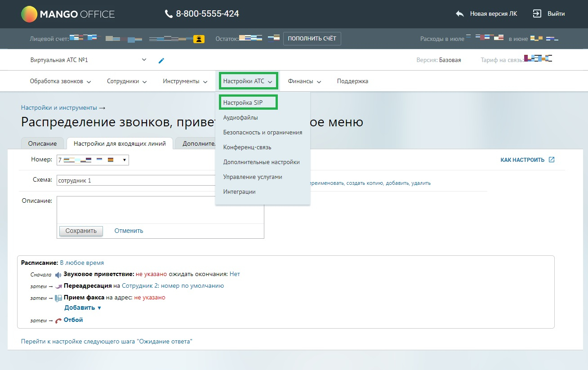Click into the Схема name field
Screen dimensions: 588x370
[137, 180]
